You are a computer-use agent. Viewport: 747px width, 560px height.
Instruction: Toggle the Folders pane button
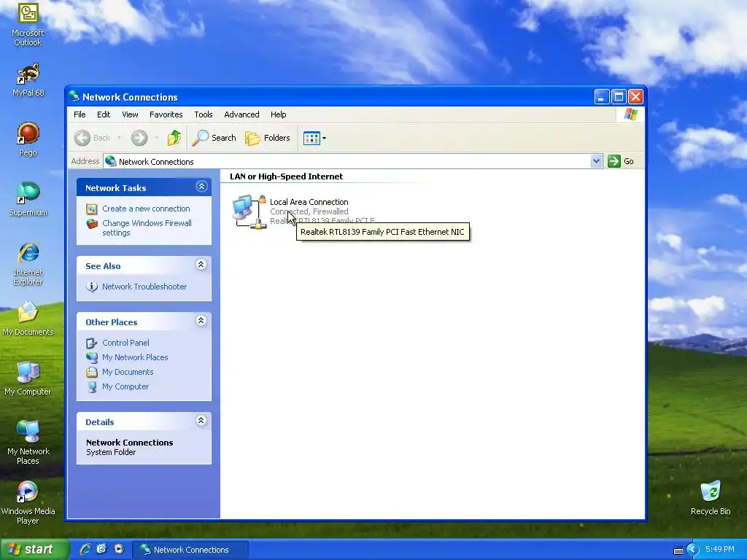tap(268, 138)
